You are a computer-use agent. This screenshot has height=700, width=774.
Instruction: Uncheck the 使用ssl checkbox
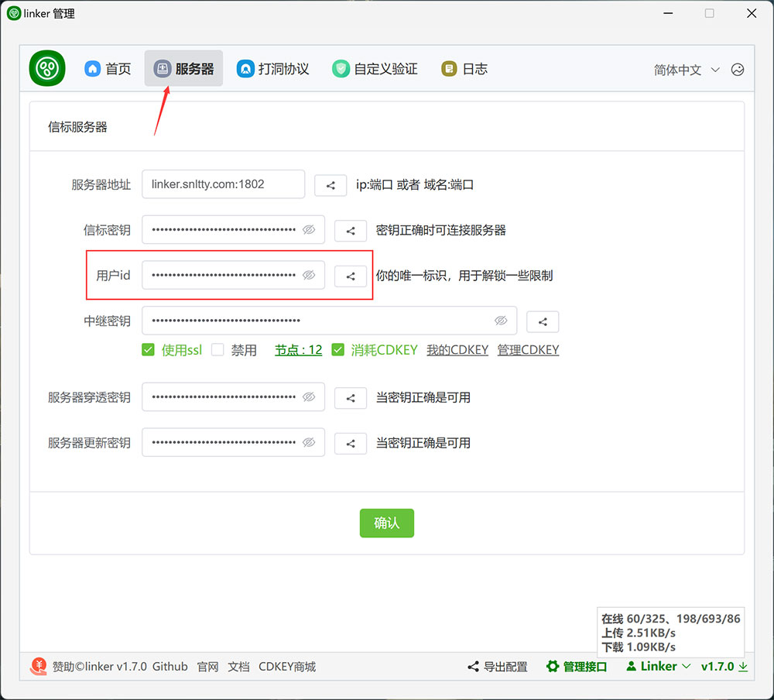coord(149,350)
